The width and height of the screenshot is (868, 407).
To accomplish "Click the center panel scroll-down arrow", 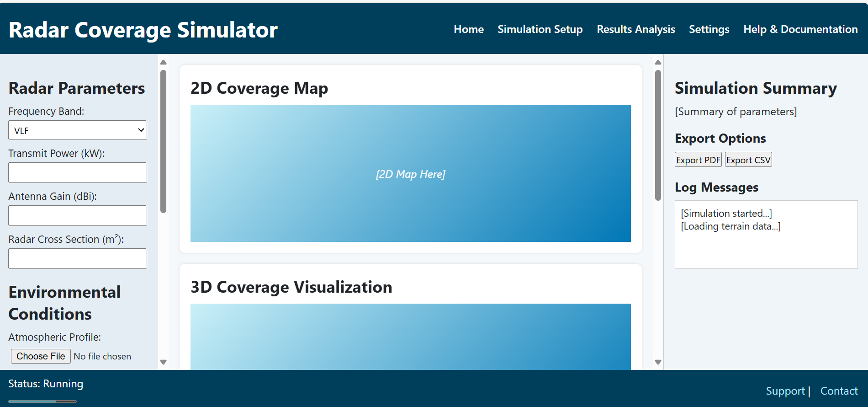I will point(658,362).
